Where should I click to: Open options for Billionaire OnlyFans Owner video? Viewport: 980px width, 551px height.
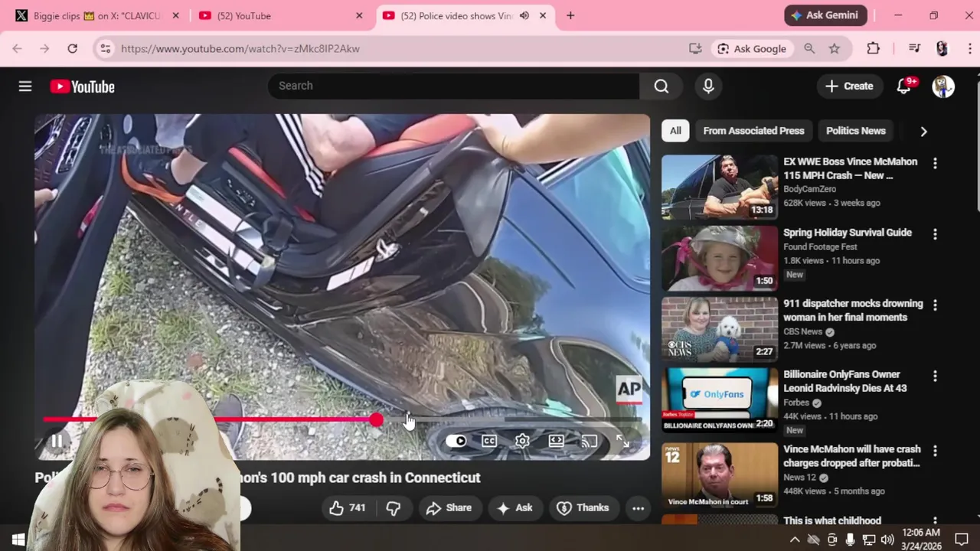click(935, 376)
